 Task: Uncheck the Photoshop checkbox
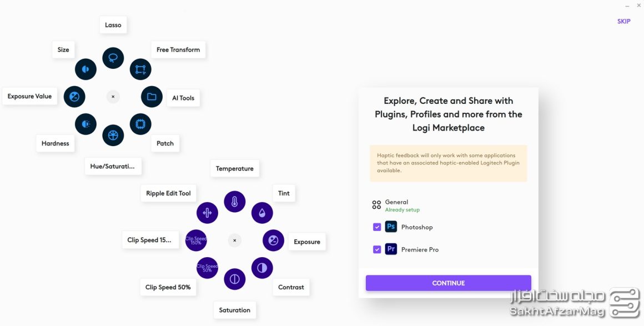(377, 227)
